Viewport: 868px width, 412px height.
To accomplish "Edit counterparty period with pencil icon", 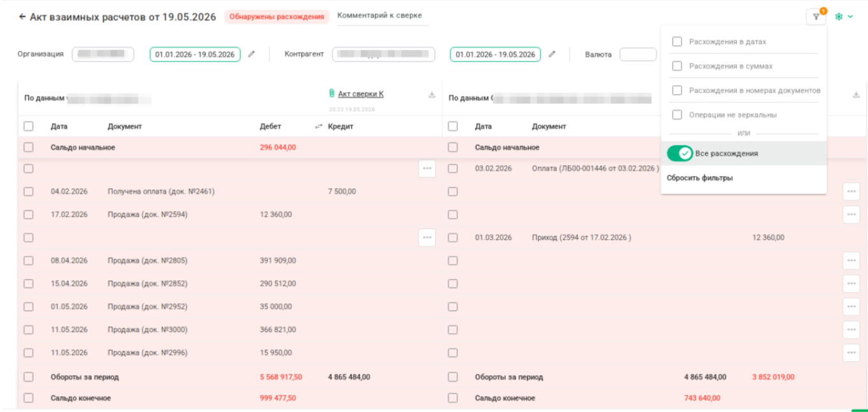I will coord(552,54).
